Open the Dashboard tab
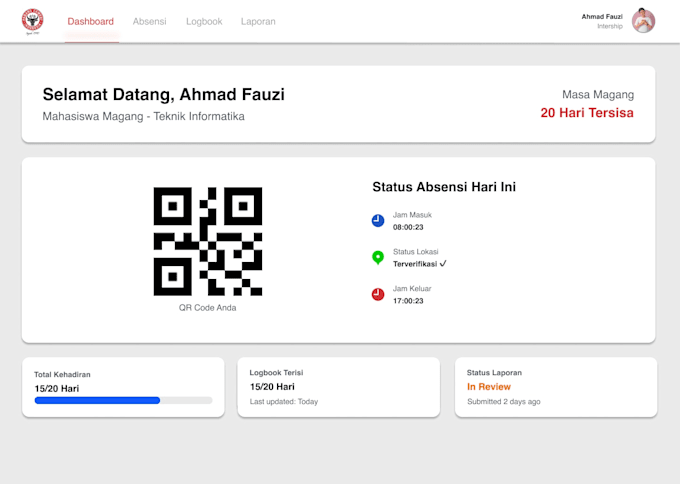This screenshot has height=484, width=680. point(91,21)
